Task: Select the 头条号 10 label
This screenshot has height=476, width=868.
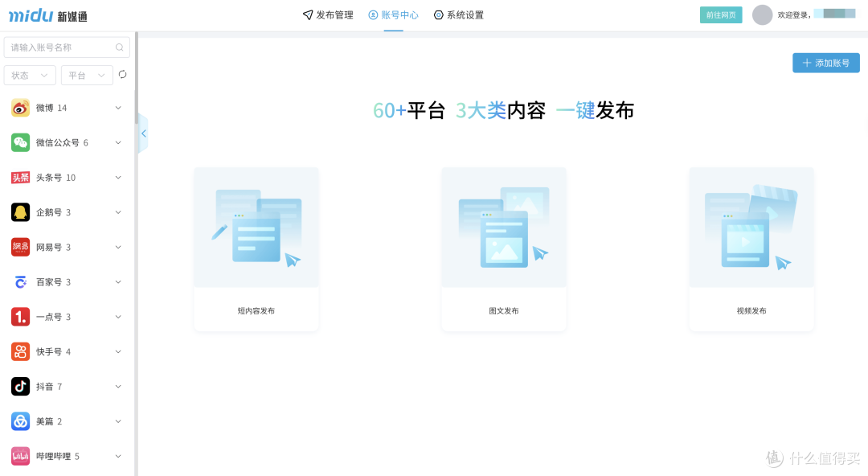Action: 56,178
